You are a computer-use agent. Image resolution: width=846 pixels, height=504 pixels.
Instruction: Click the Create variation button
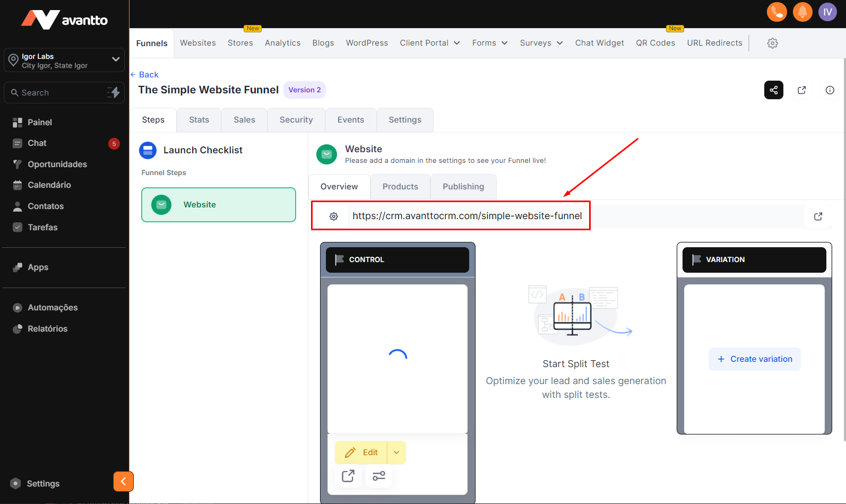tap(754, 359)
